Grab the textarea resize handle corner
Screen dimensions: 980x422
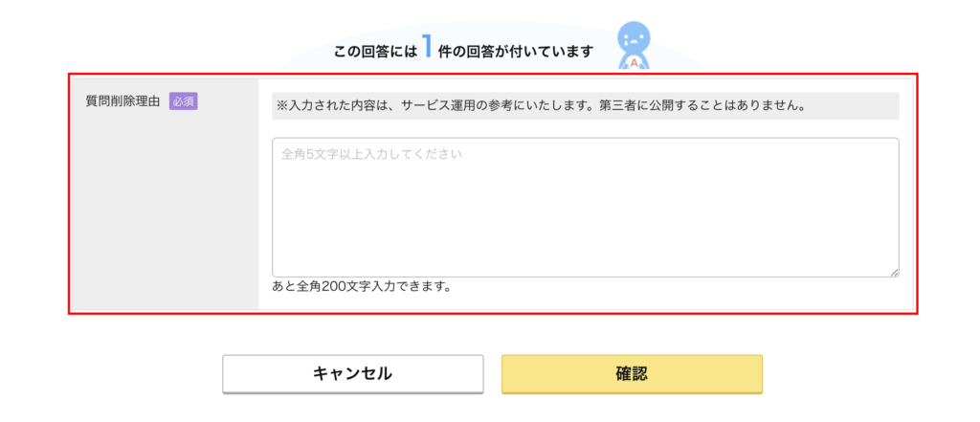pyautogui.click(x=895, y=273)
